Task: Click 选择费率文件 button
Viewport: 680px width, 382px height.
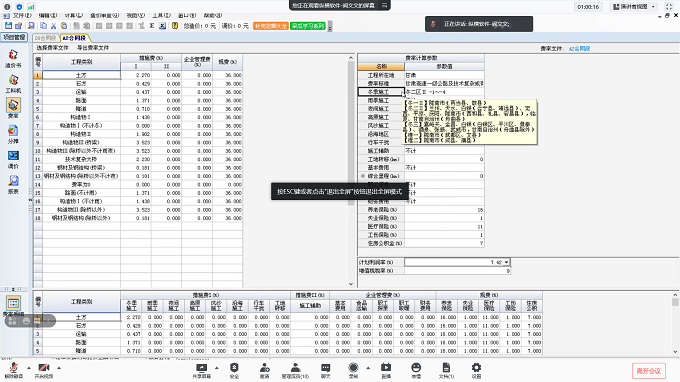Action: (x=52, y=48)
